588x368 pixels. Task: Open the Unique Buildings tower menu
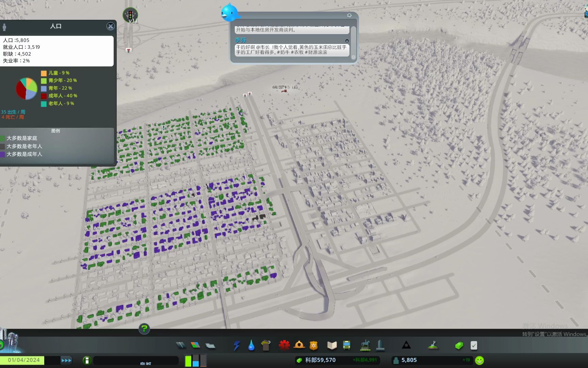(x=380, y=345)
